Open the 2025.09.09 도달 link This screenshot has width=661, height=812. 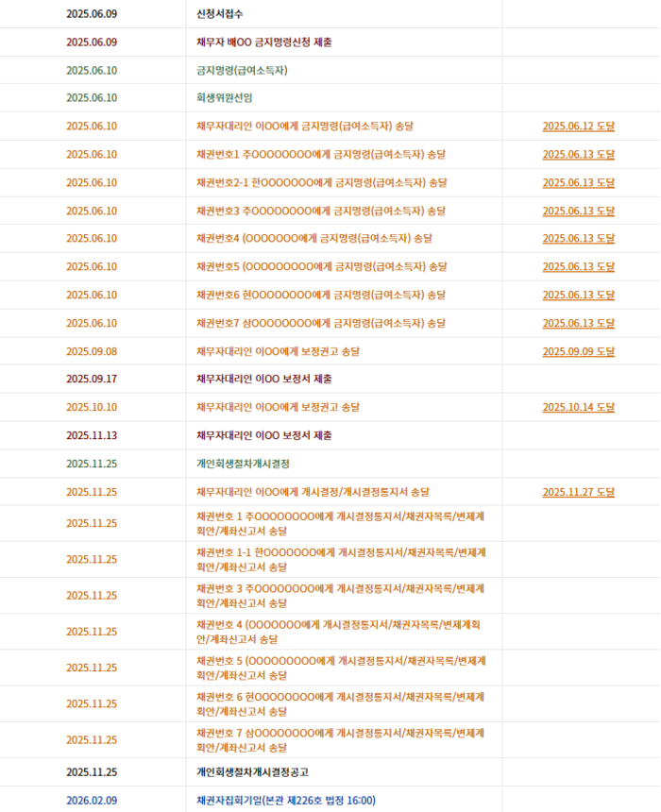coord(578,351)
